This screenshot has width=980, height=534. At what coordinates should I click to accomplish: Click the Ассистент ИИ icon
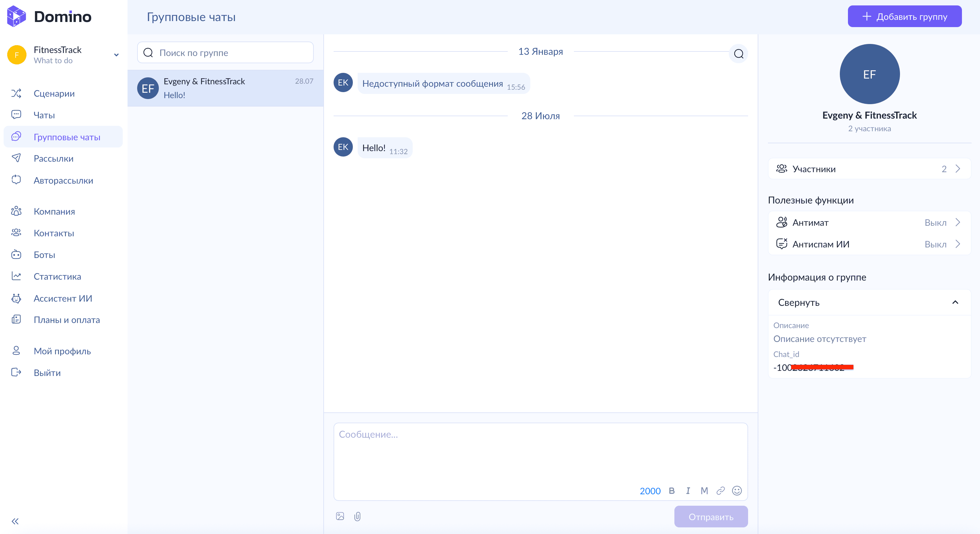16,298
